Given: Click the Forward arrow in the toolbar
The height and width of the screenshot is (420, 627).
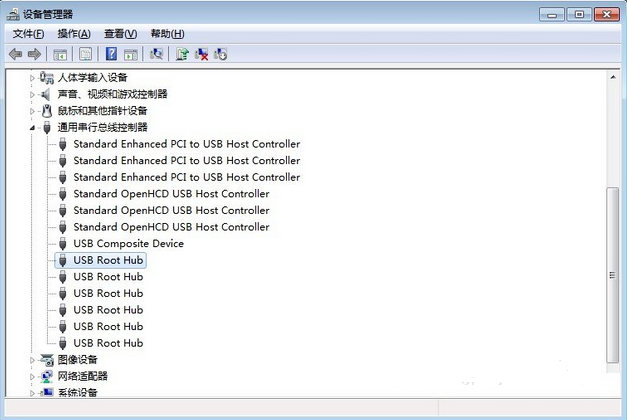Looking at the screenshot, I should [x=34, y=54].
